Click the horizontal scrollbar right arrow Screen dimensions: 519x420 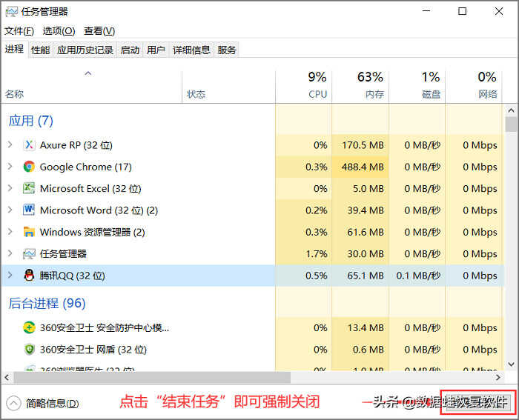coord(498,377)
